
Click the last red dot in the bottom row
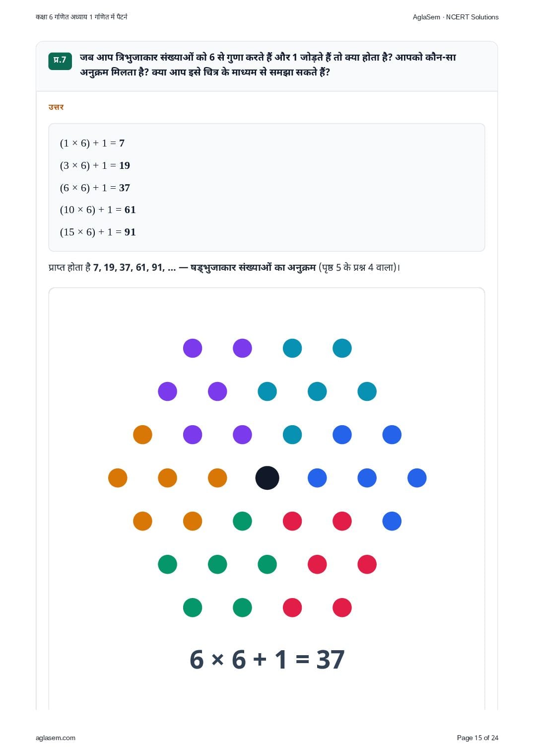pyautogui.click(x=342, y=607)
